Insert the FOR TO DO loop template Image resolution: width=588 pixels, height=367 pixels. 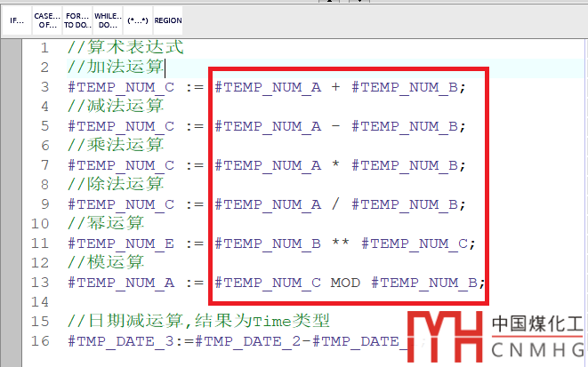pyautogui.click(x=77, y=20)
